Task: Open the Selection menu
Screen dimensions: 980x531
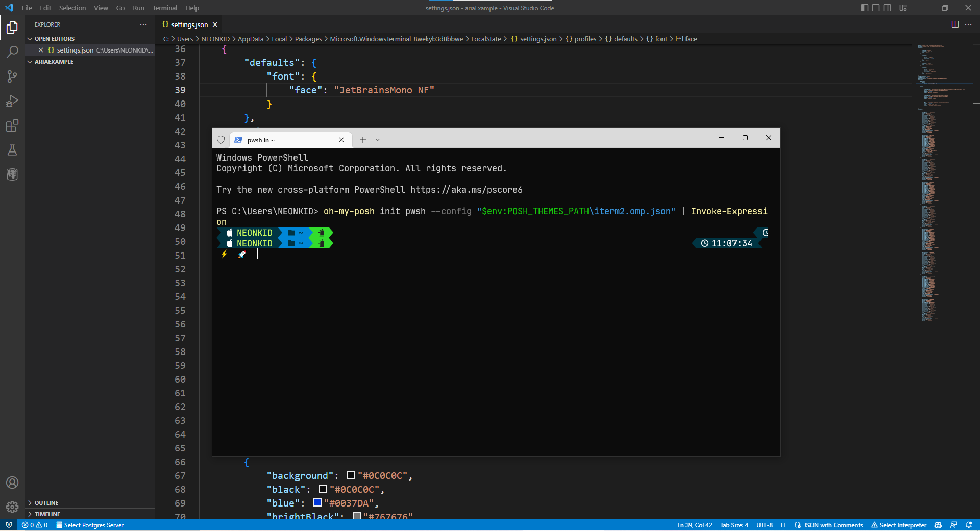Action: (72, 8)
